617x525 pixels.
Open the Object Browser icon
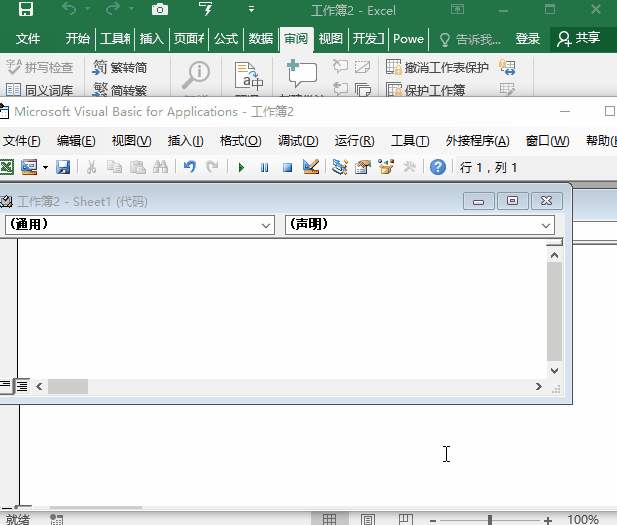point(386,167)
